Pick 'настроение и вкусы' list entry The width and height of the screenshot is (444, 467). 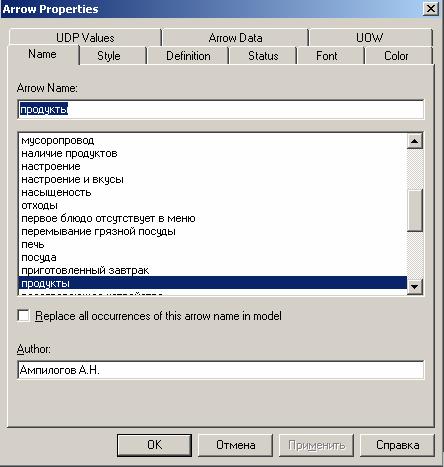coord(213,179)
